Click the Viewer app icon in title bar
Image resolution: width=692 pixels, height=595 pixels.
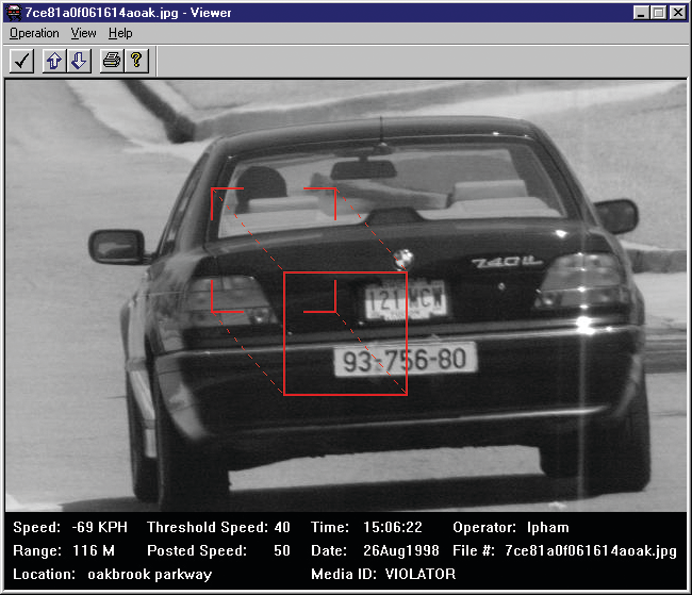click(x=13, y=12)
